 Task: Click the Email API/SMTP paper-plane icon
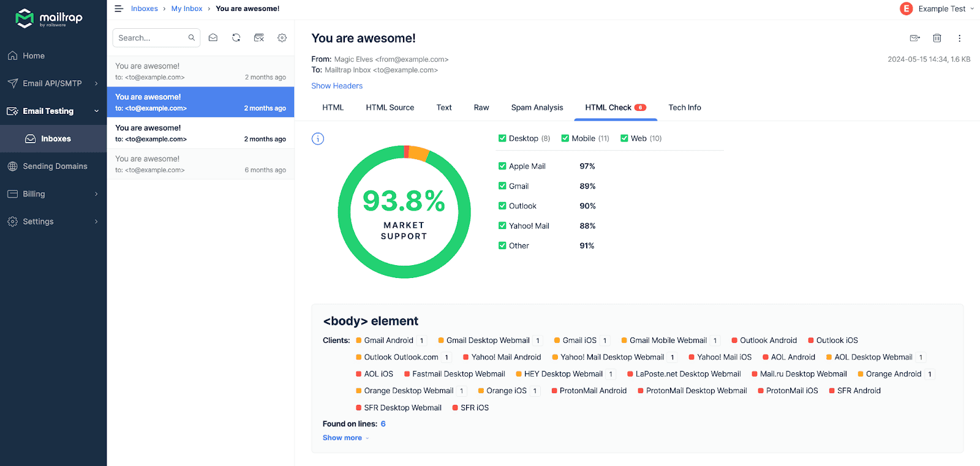(x=12, y=83)
